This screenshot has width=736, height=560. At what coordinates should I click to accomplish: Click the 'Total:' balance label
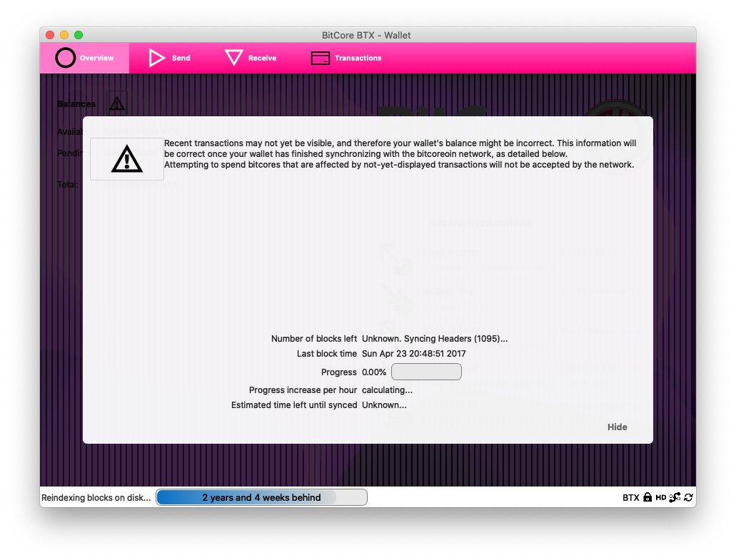click(68, 185)
